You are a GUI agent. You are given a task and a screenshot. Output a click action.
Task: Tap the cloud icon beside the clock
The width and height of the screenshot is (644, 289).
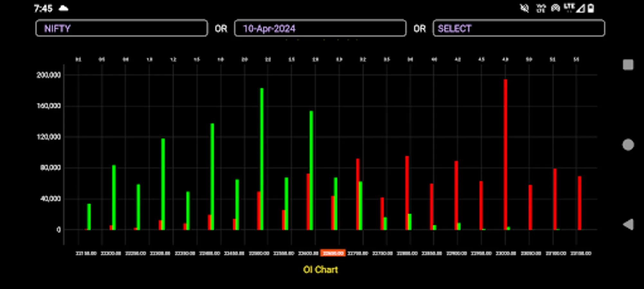click(64, 8)
